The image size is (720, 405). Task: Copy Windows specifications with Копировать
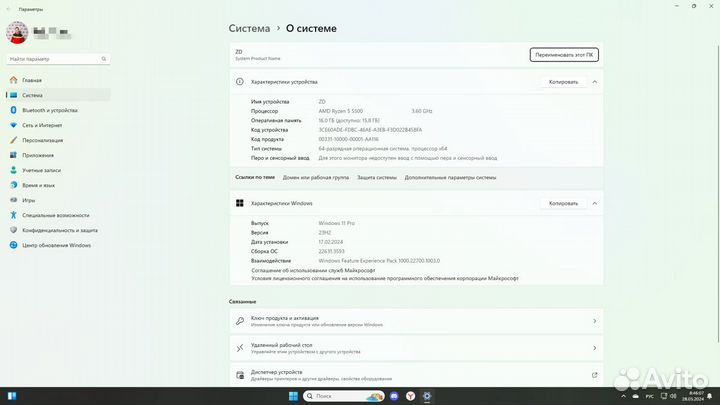click(563, 203)
